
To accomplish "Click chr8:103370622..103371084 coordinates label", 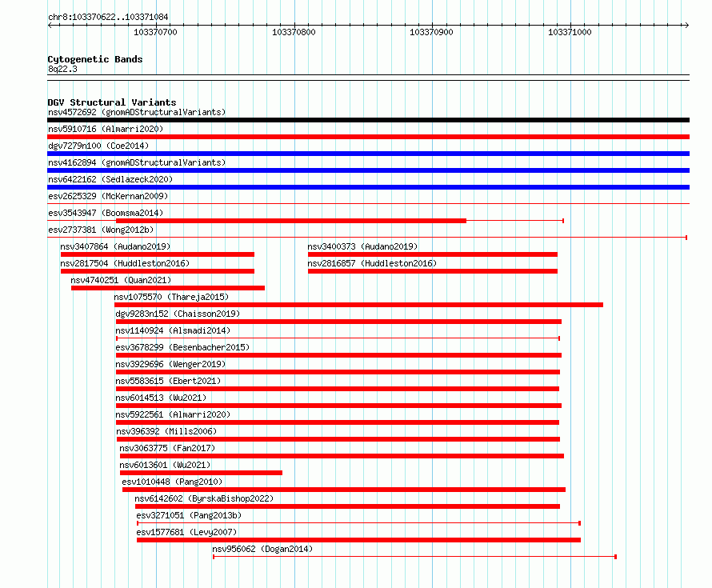I will pyautogui.click(x=108, y=18).
